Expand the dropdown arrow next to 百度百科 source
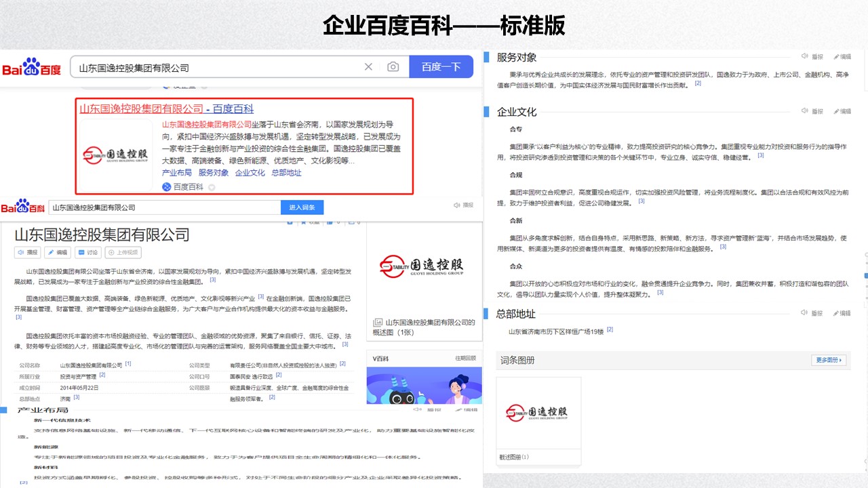The image size is (868, 488). pos(212,188)
